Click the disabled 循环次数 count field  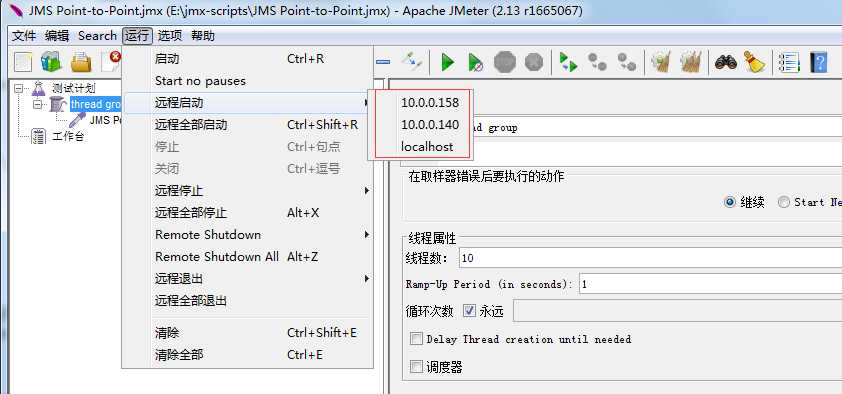pyautogui.click(x=678, y=311)
